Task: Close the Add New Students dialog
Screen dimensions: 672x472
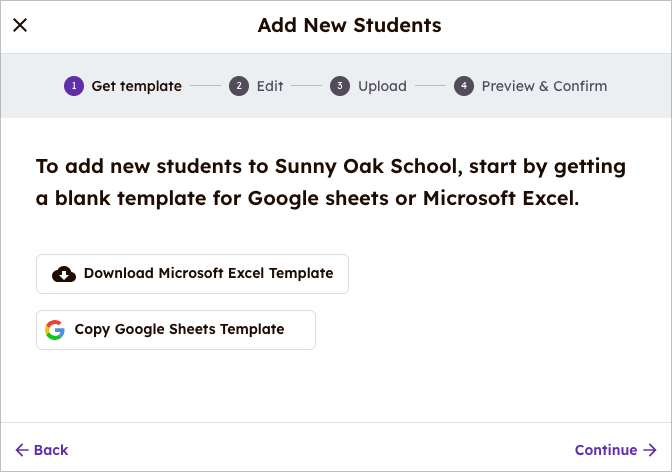Action: [x=20, y=25]
